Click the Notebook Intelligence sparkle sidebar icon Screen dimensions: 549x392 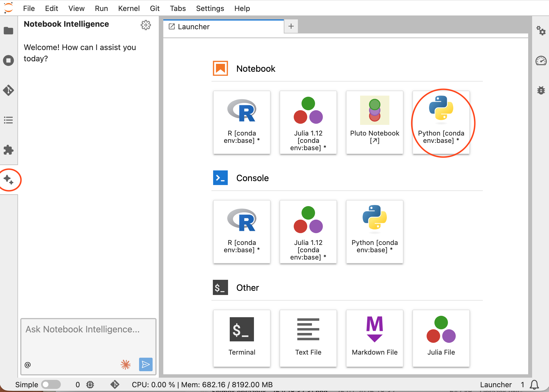tap(8, 179)
